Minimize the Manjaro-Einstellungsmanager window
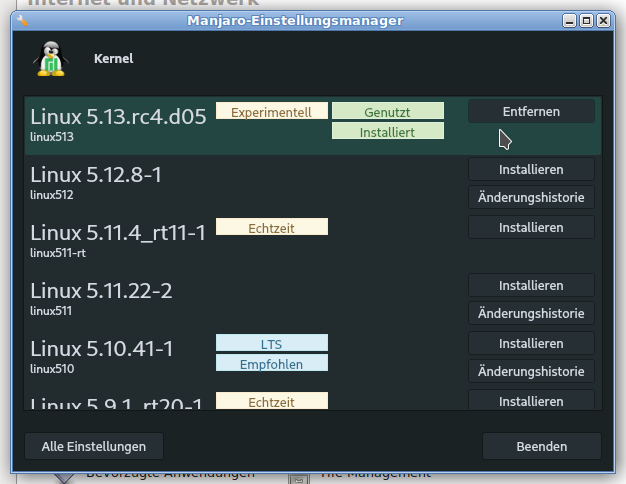 coord(569,20)
